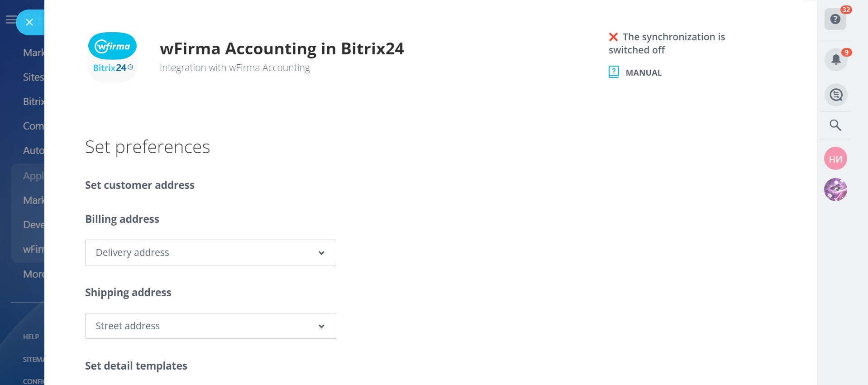Screen dimensions: 868x385
Task: Open the chat messenger icon
Action: (835, 95)
